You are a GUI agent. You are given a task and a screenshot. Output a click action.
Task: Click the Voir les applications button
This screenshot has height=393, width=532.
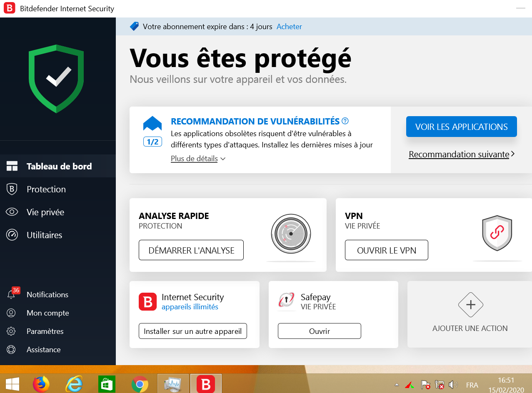(462, 127)
